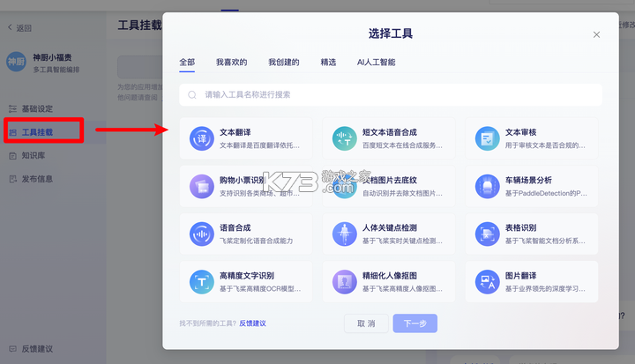Select the 语音合成 tool title
Image resolution: width=635 pixels, height=364 pixels.
[235, 228]
